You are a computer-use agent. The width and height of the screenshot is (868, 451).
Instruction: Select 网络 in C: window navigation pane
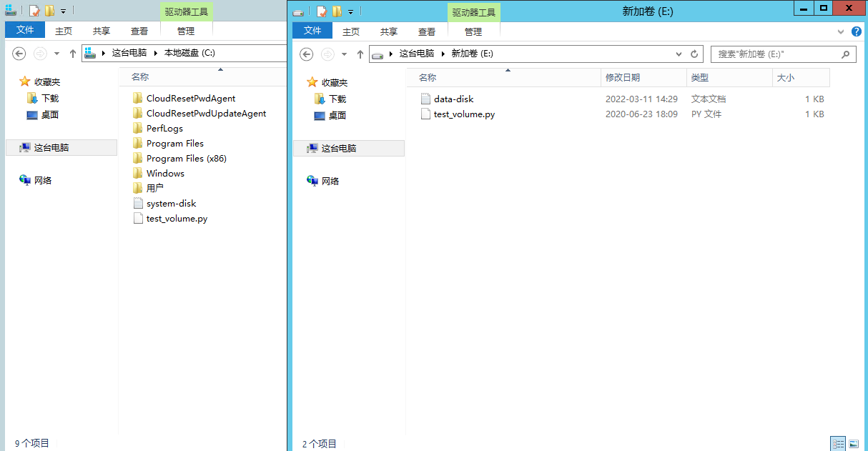[x=43, y=180]
